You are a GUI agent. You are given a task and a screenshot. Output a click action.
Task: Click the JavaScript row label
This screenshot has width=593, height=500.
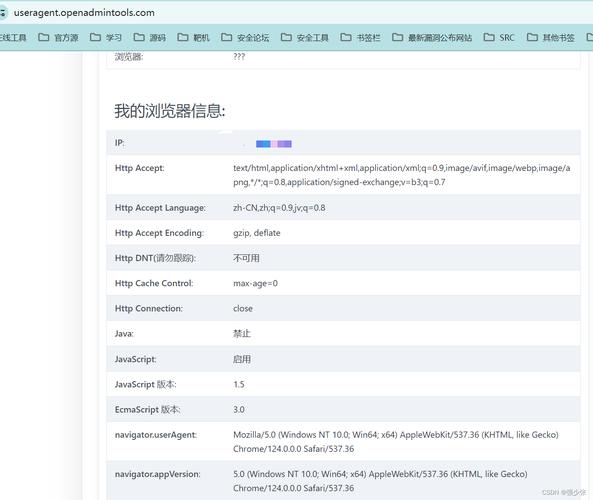pos(135,359)
